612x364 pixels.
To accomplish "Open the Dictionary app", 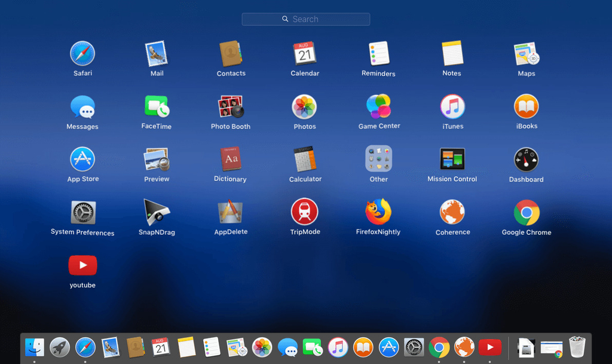I will (231, 159).
